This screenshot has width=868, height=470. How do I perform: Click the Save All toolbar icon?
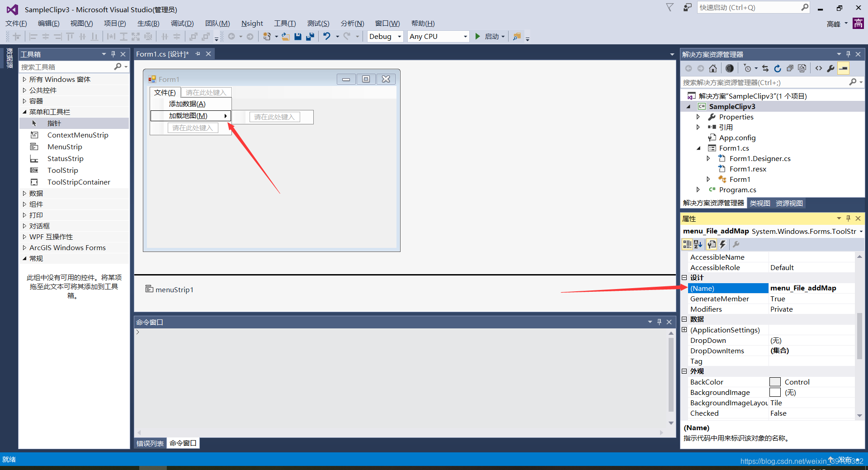click(x=310, y=37)
